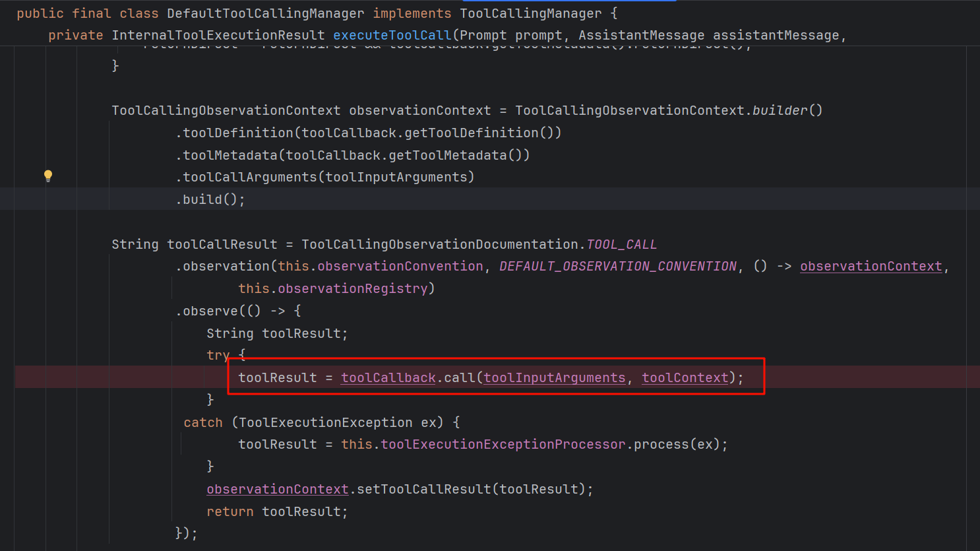Image resolution: width=980 pixels, height=551 pixels.
Task: Click the observationRegistry field reference
Action: pyautogui.click(x=353, y=288)
